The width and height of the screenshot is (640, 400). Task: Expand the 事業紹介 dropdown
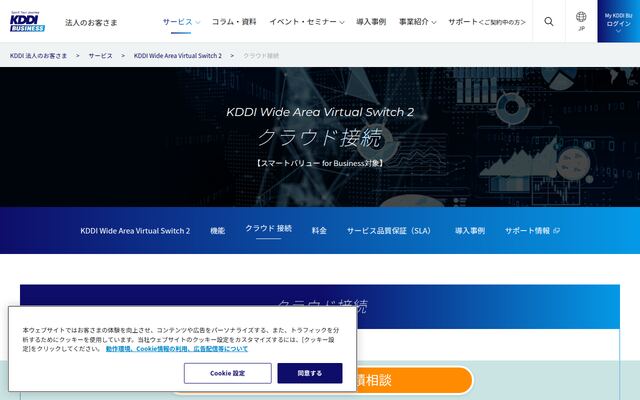(x=418, y=22)
